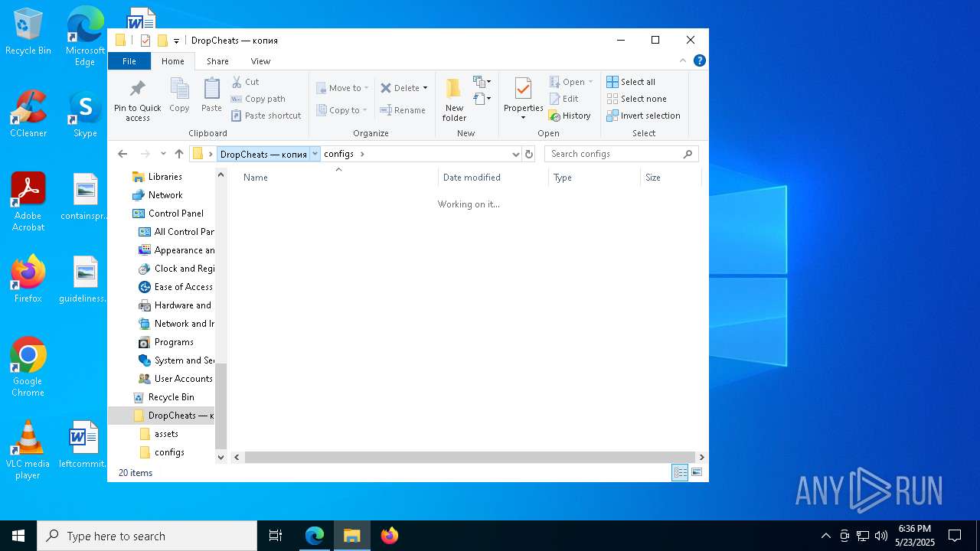Open the Delete dropdown

point(404,88)
